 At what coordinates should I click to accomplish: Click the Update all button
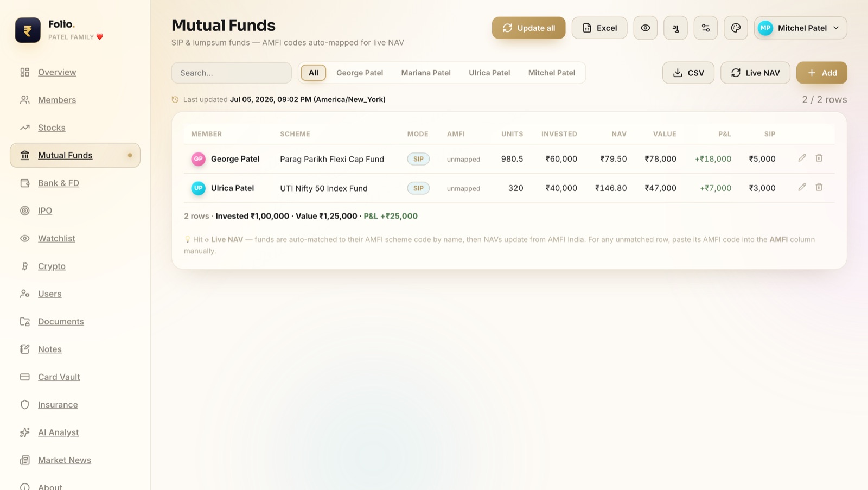(x=528, y=28)
